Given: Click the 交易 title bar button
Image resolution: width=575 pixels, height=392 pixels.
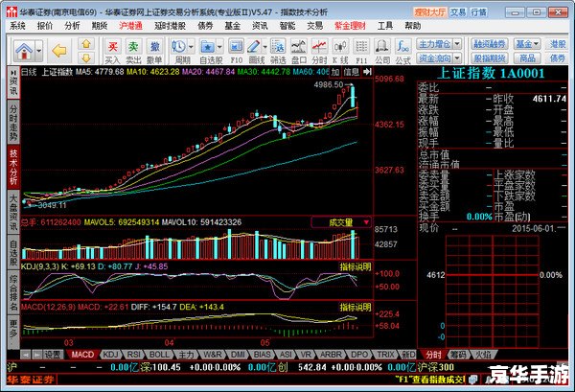Looking at the screenshot, I should click(458, 12).
